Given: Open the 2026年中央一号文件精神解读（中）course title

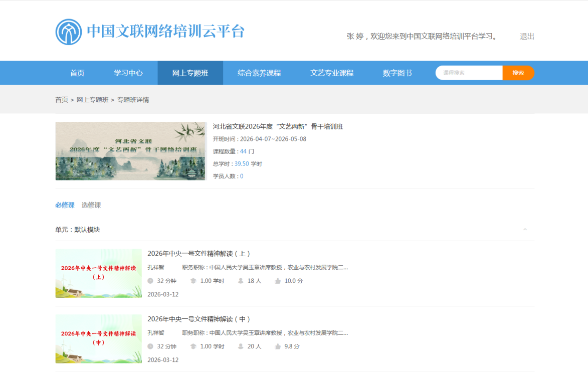Looking at the screenshot, I should point(199,319).
